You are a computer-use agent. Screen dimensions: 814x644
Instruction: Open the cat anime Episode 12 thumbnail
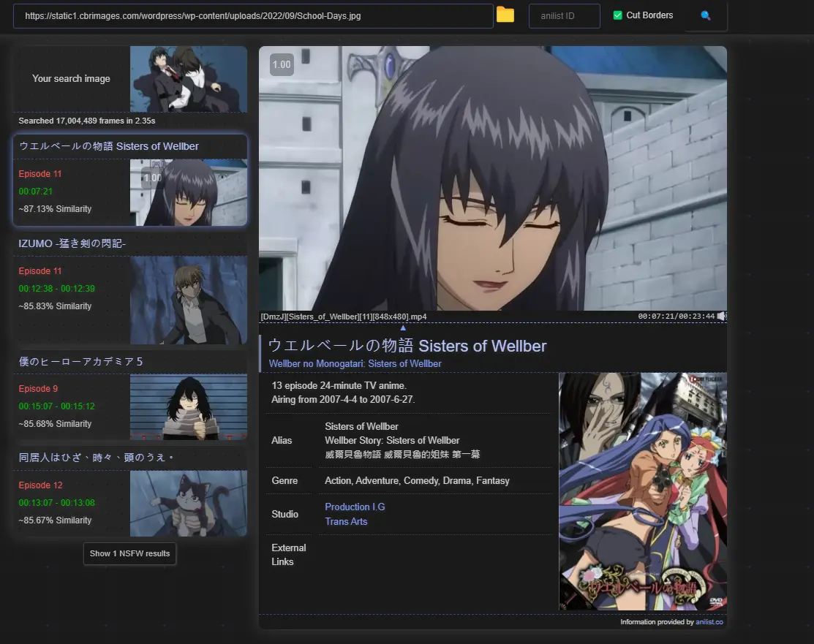click(x=189, y=504)
